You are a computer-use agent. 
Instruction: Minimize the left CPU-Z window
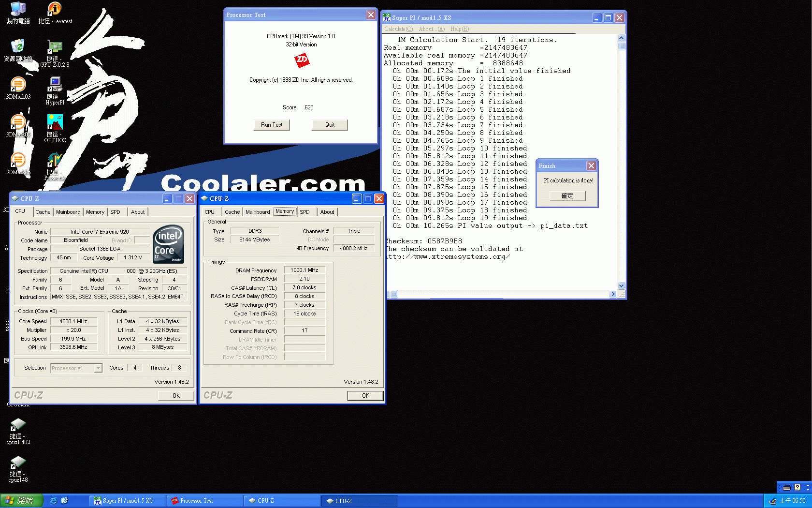pos(167,199)
